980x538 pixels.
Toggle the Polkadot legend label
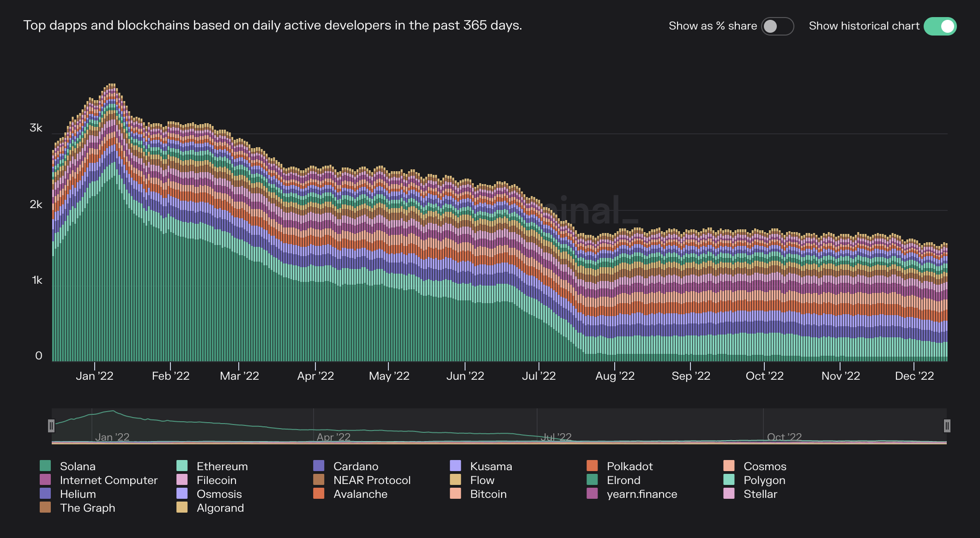click(x=630, y=466)
